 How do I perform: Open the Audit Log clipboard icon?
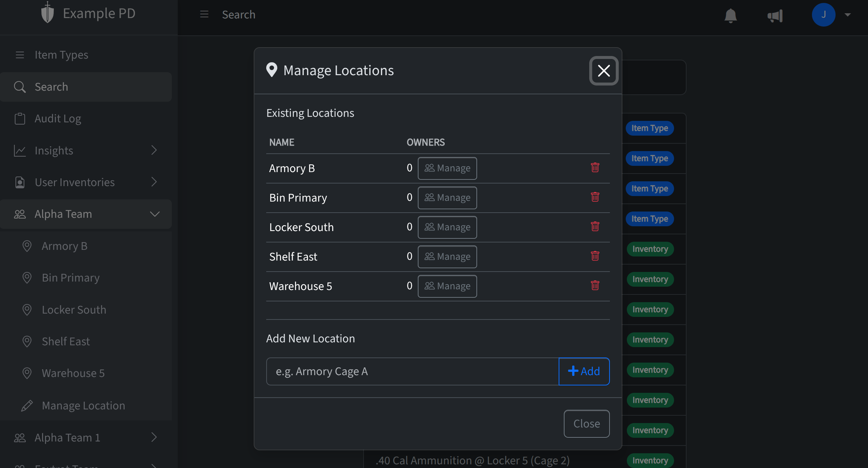coord(20,118)
